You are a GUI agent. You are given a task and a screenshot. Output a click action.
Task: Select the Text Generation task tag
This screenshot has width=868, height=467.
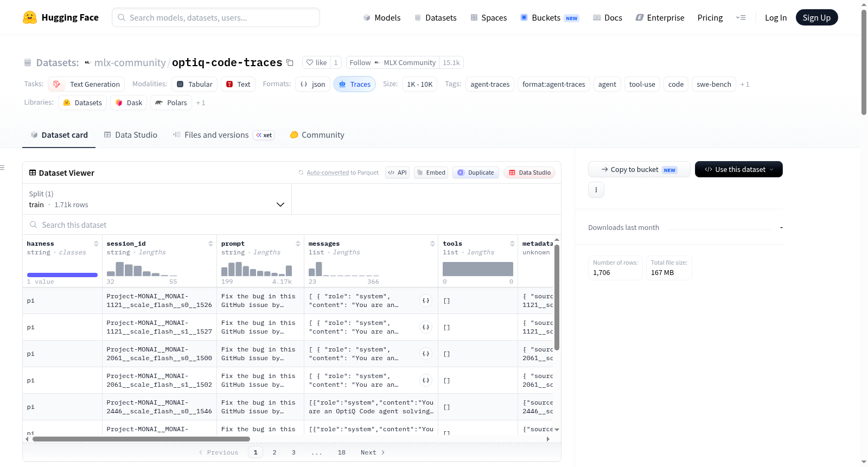pos(86,84)
